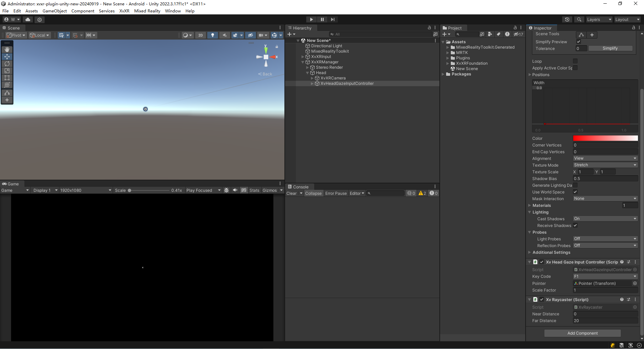This screenshot has width=644, height=349.
Task: Open the Key Code F1 dropdown
Action: click(605, 276)
